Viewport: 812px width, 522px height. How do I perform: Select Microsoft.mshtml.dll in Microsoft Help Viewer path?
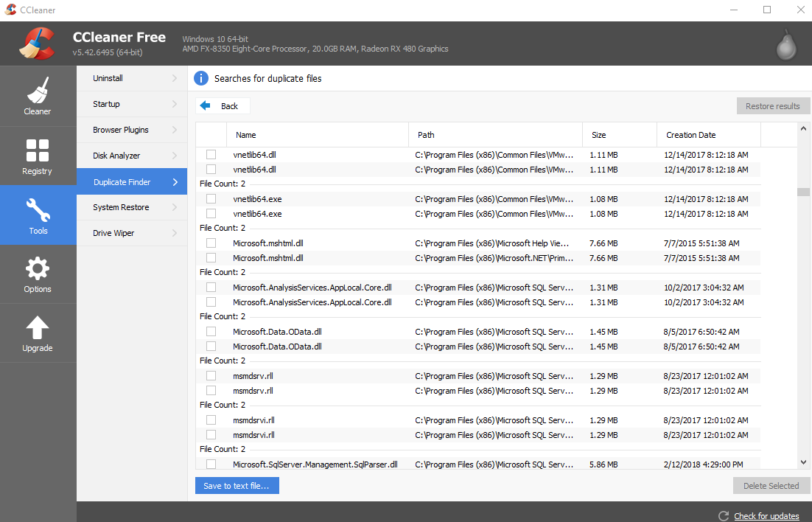pos(211,243)
